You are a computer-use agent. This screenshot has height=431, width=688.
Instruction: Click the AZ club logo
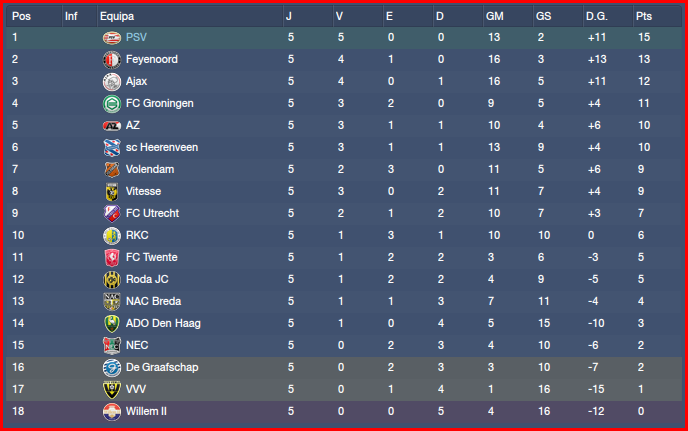pyautogui.click(x=111, y=125)
